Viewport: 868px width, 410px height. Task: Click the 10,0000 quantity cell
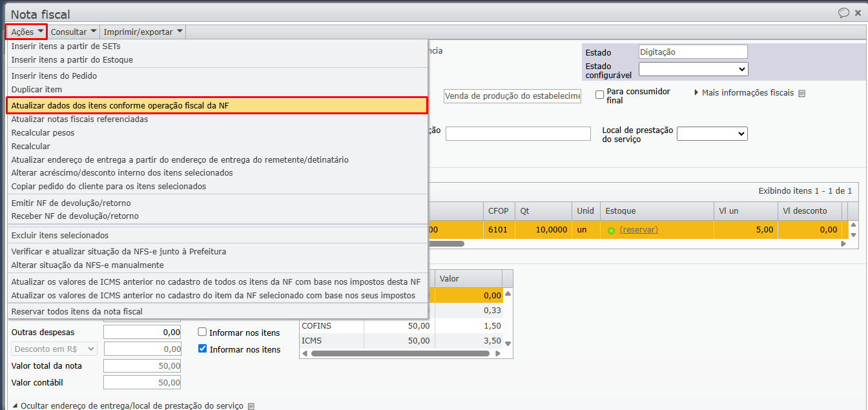[543, 230]
